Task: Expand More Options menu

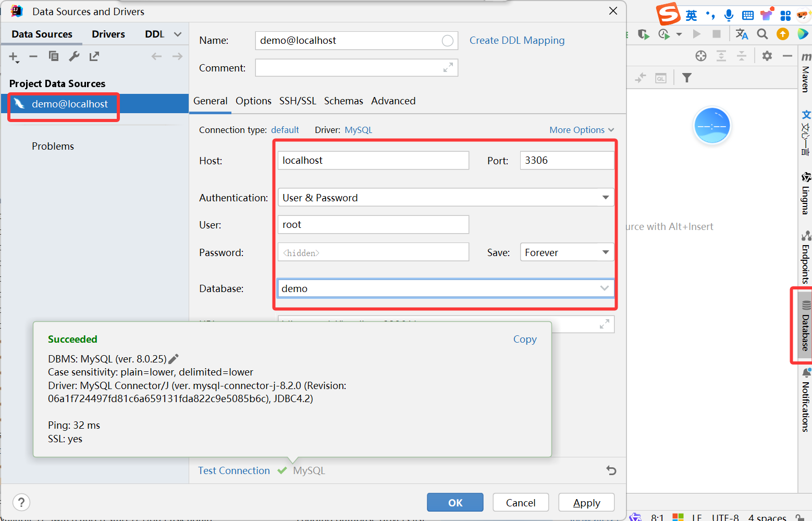Action: point(582,130)
